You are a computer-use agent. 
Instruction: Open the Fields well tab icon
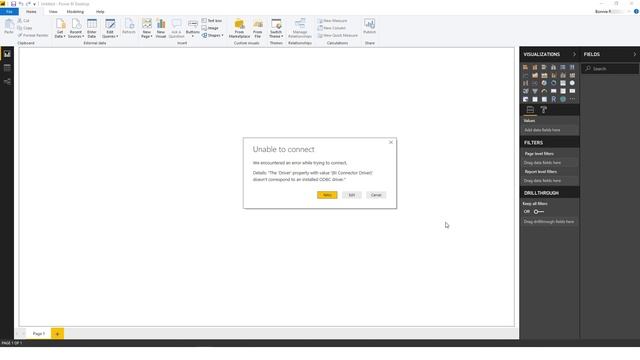pos(530,110)
